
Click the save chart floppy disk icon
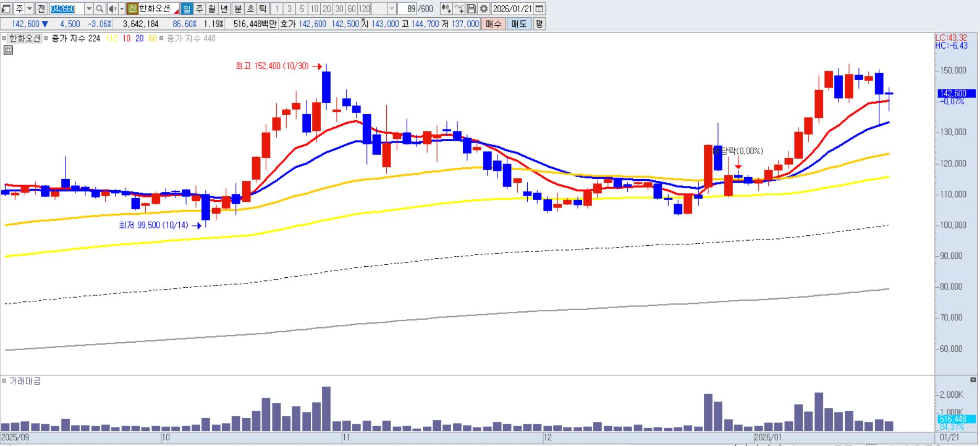click(471, 9)
